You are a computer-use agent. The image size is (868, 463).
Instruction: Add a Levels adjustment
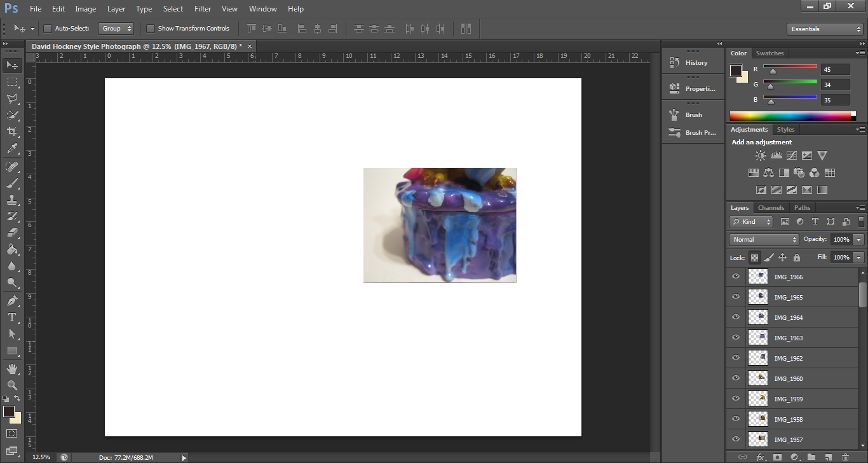[776, 155]
